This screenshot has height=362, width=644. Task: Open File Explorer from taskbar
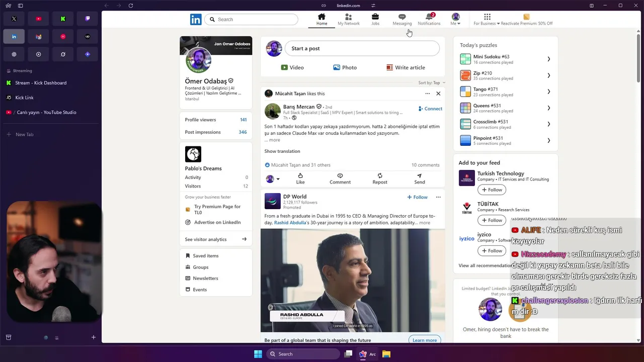[386, 354]
